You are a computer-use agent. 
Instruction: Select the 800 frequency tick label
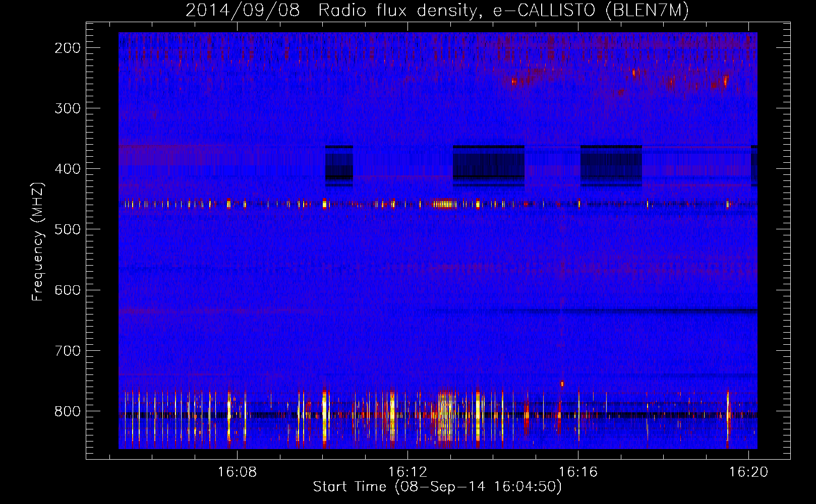pos(68,411)
